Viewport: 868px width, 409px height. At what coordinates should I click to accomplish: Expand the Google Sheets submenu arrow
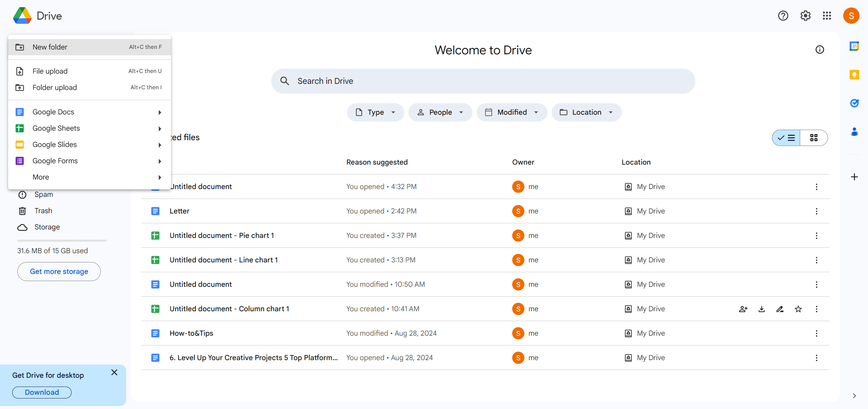[x=160, y=129]
